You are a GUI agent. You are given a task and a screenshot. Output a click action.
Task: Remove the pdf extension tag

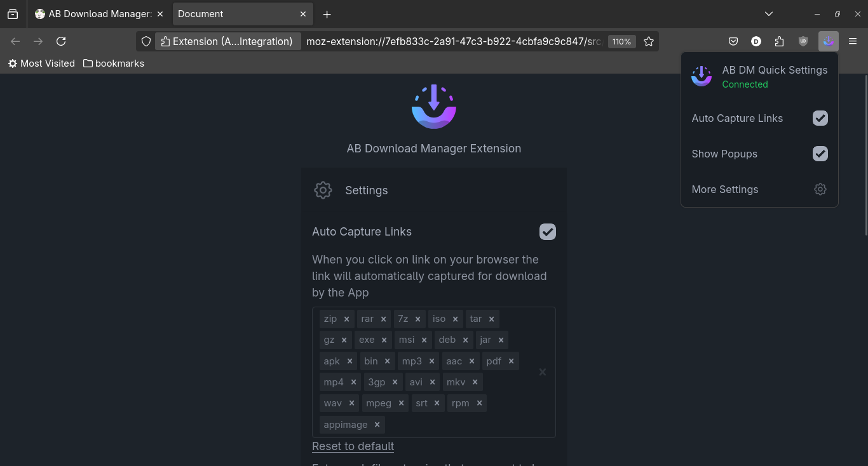511,361
